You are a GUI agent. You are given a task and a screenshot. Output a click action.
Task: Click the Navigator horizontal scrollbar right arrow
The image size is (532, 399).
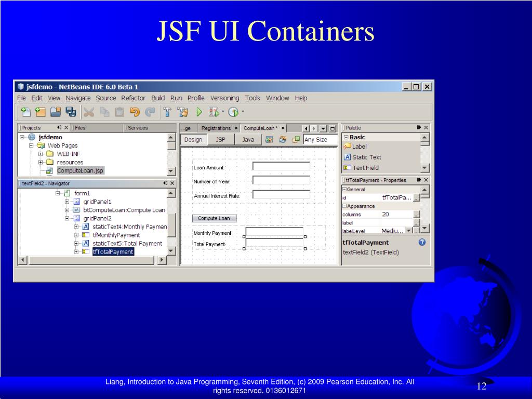tap(162, 260)
